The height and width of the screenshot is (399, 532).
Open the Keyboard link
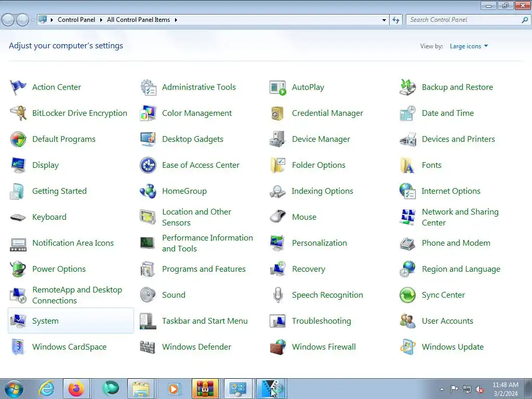tap(49, 217)
